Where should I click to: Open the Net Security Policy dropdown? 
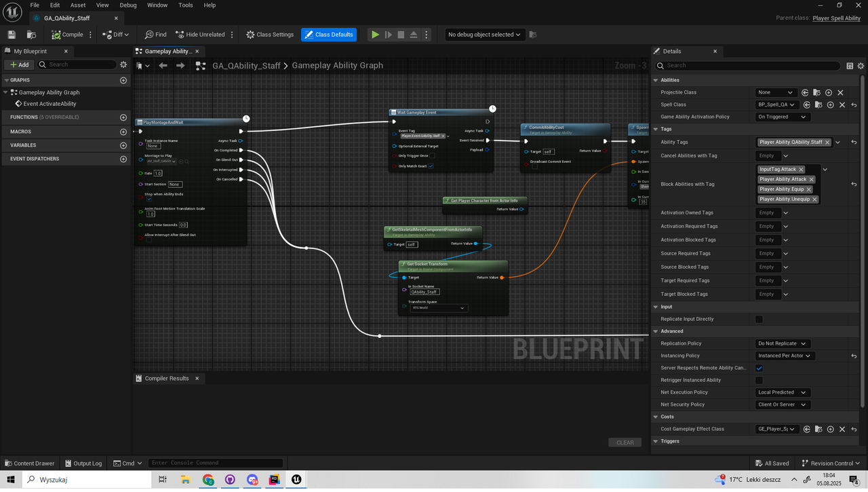pyautogui.click(x=783, y=404)
